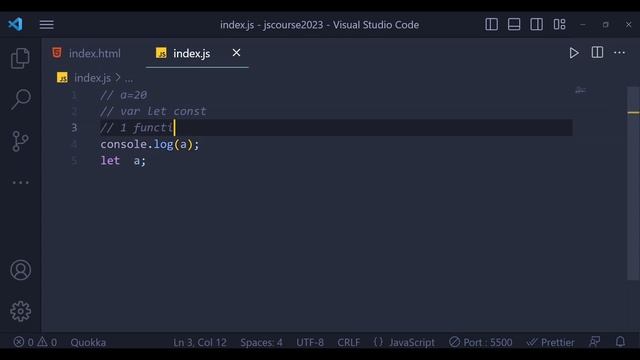
Task: Click the HTML file icon on index.html tab
Action: (57, 53)
